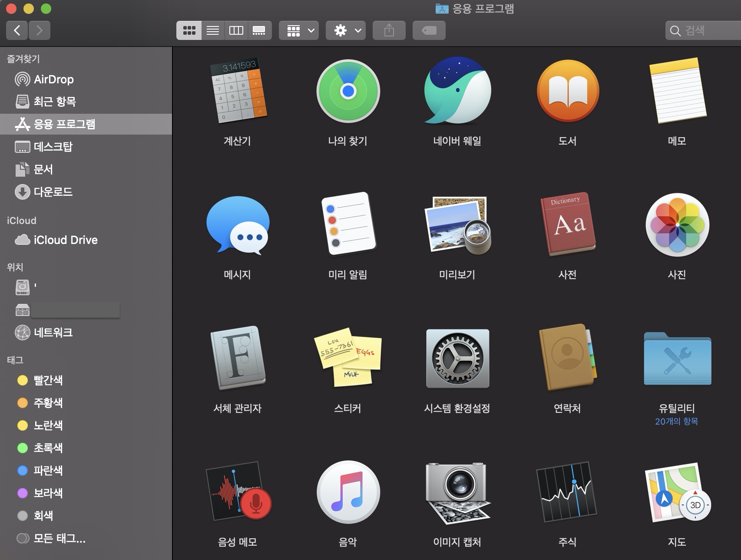Select 다운로드 in the sidebar
Screen dimensions: 741x560
(x=86, y=192)
